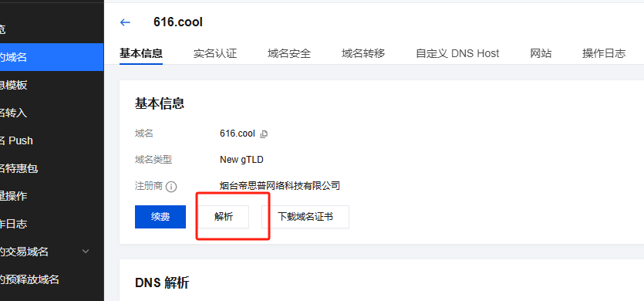Go to the 自定义 DNS Host tab
The width and height of the screenshot is (644, 301).
457,53
